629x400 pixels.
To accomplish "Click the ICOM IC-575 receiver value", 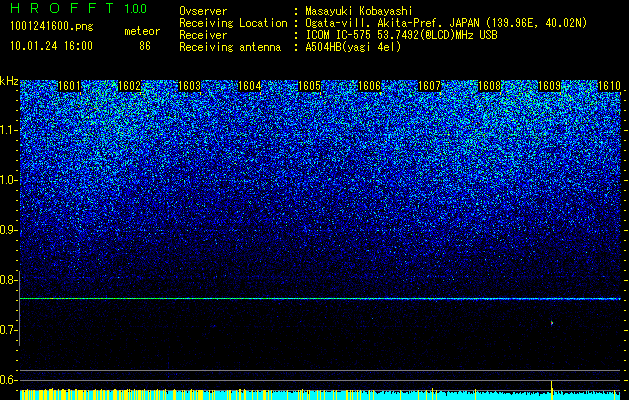I will (x=402, y=35).
